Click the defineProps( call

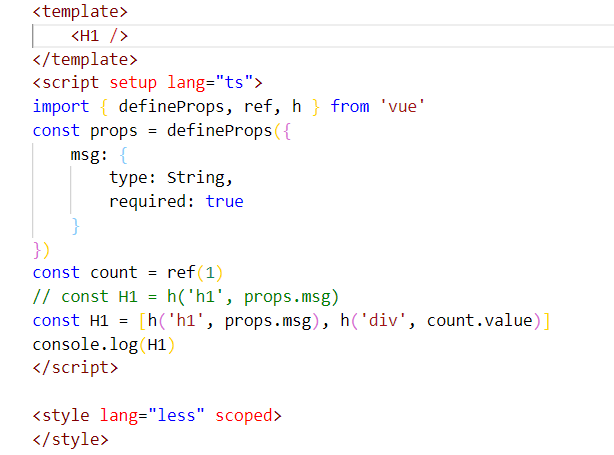[x=224, y=131]
